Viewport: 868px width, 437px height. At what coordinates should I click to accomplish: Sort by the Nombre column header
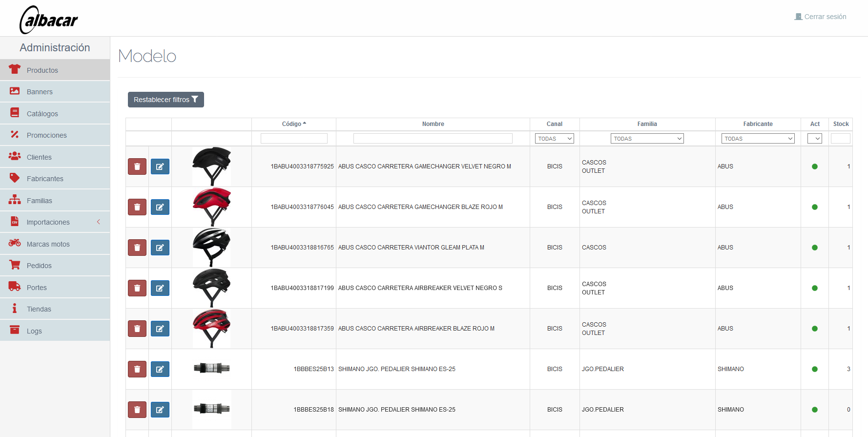click(x=433, y=124)
